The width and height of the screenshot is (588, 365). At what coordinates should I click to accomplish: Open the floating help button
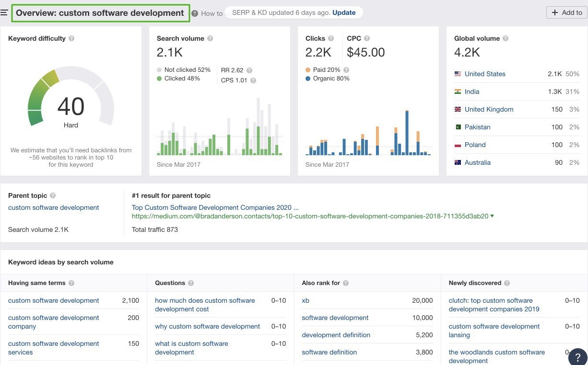pyautogui.click(x=577, y=357)
